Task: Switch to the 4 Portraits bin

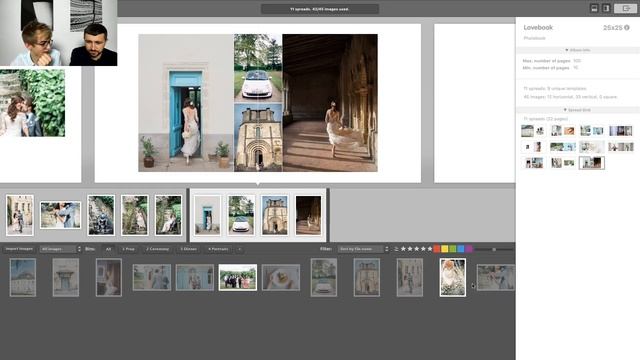Action: click(218, 249)
